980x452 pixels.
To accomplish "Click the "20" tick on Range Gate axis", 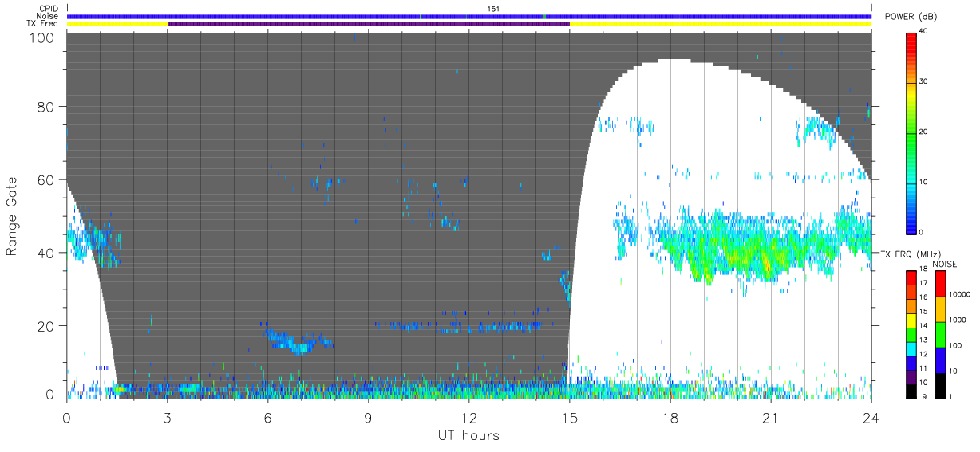I will pyautogui.click(x=46, y=326).
